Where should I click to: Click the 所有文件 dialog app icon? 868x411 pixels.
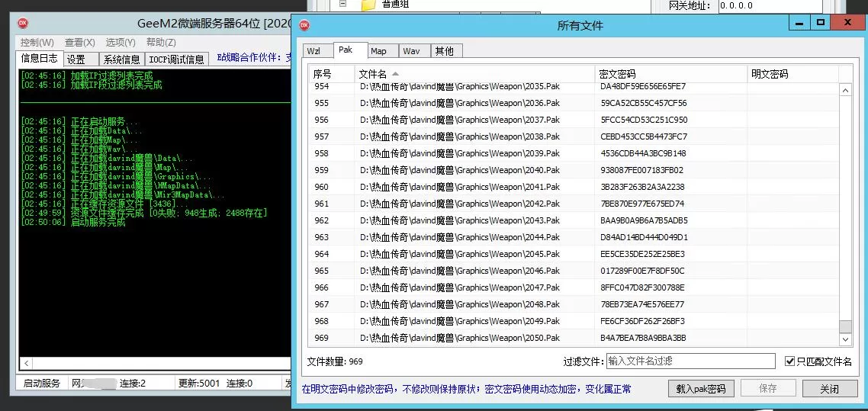[304, 24]
